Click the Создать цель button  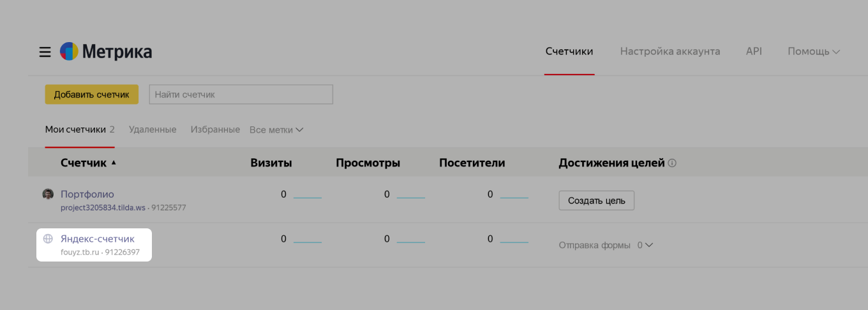click(x=596, y=200)
